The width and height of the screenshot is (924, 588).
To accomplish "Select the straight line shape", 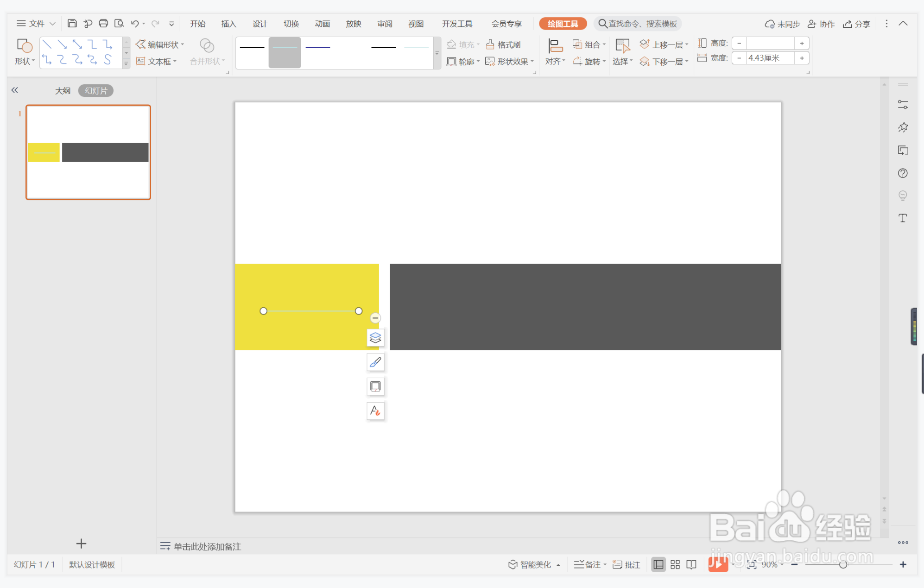I will [x=47, y=44].
